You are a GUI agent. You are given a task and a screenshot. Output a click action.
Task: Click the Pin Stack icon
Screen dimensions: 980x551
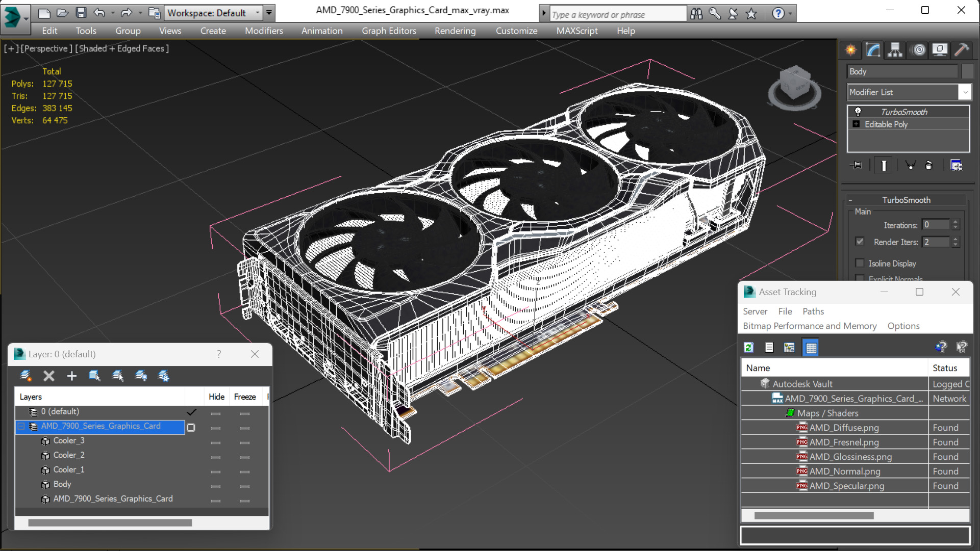pos(856,165)
